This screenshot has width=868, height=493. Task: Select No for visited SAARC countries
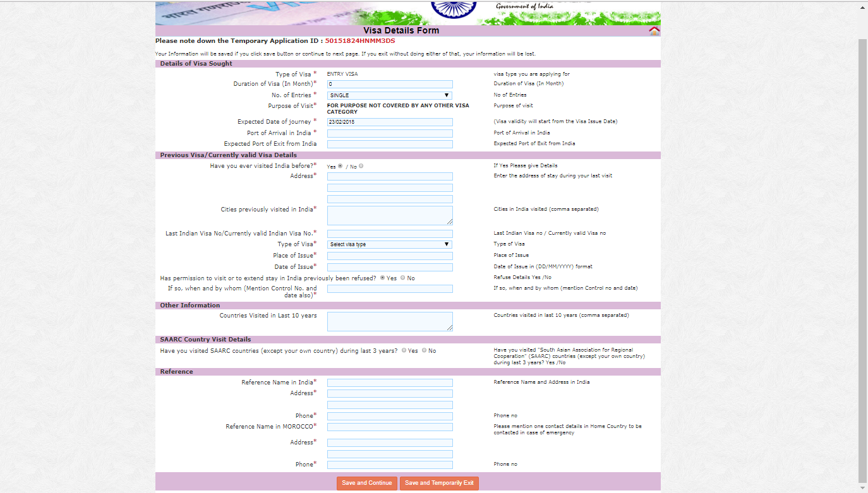tap(424, 350)
